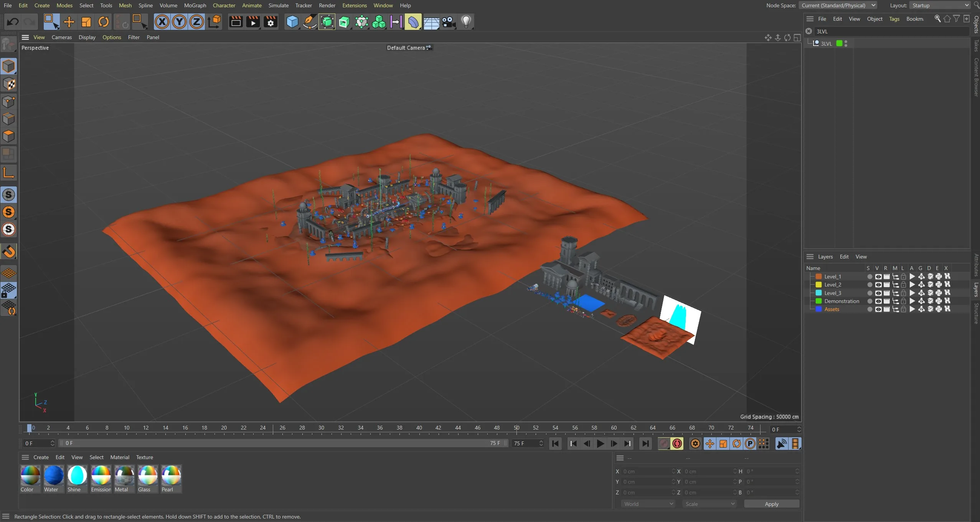Open the MoGraph menu
This screenshot has height=522, width=980.
pos(195,5)
